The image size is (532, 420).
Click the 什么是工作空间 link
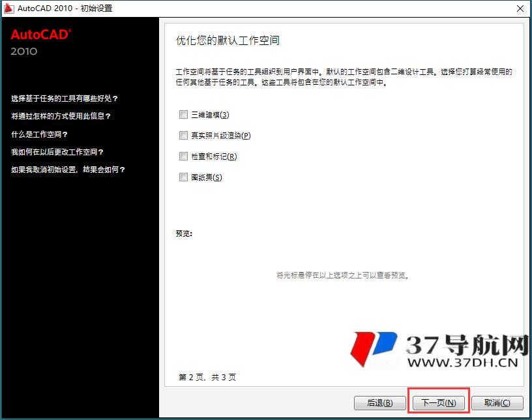[x=38, y=134]
